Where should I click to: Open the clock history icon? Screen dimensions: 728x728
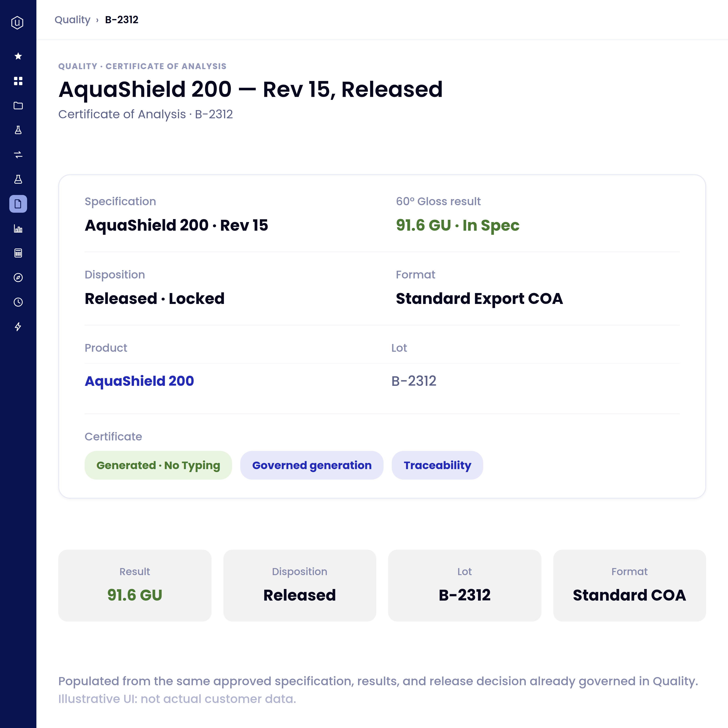click(18, 302)
